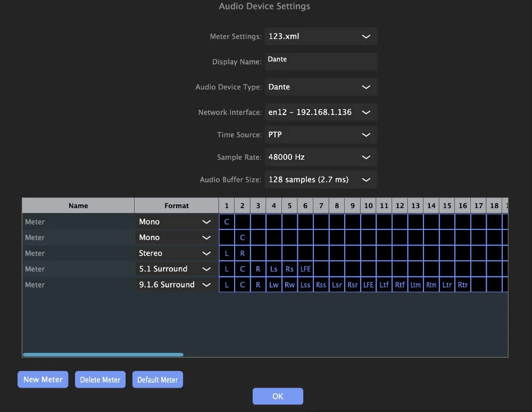The image size is (532, 412).
Task: Apply the Default Meter settings
Action: [x=157, y=379]
